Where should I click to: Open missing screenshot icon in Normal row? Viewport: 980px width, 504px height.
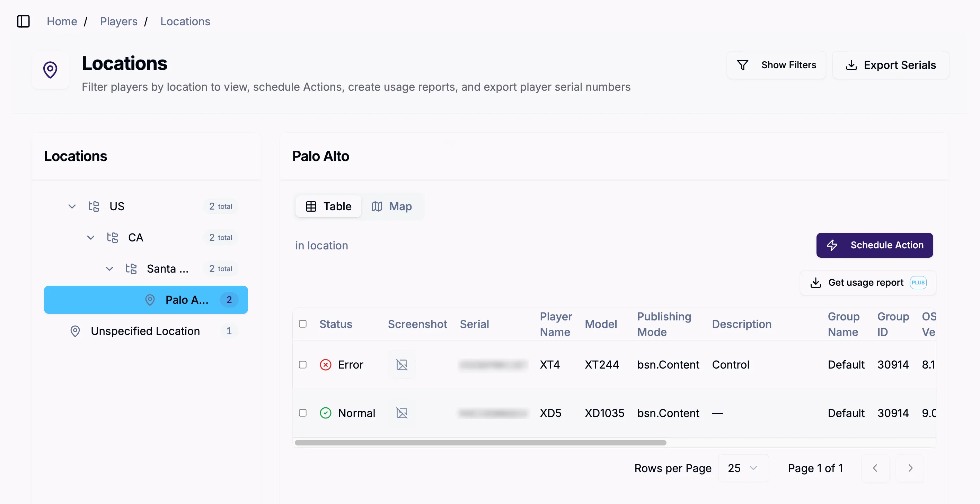[x=402, y=413]
